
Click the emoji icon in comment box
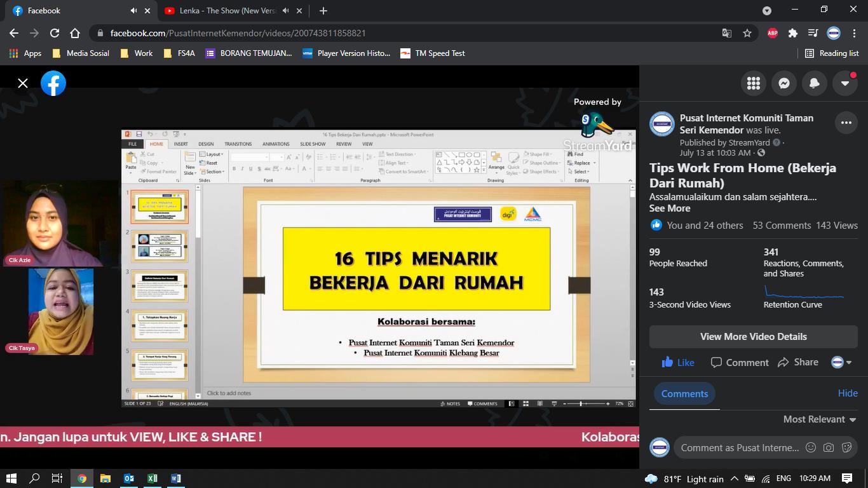[811, 447]
